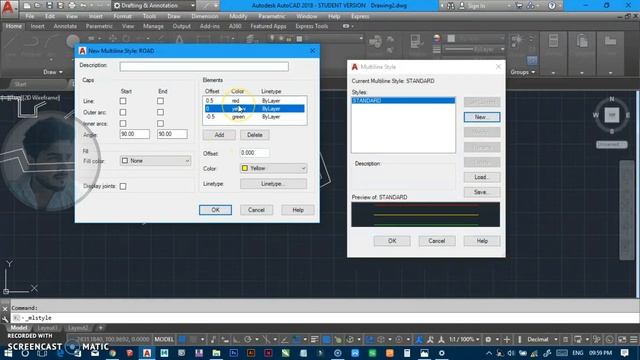640x360 pixels.
Task: Select the -0.5 green element row
Action: click(x=255, y=117)
